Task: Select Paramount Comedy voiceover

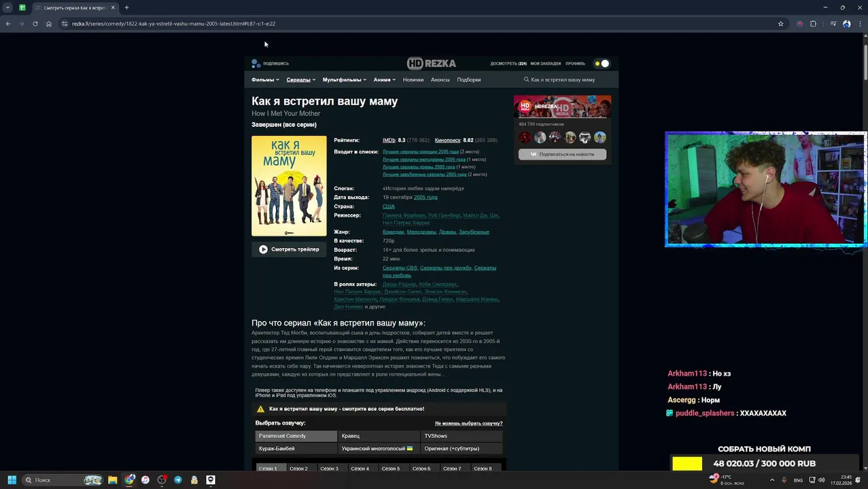Action: tap(296, 436)
